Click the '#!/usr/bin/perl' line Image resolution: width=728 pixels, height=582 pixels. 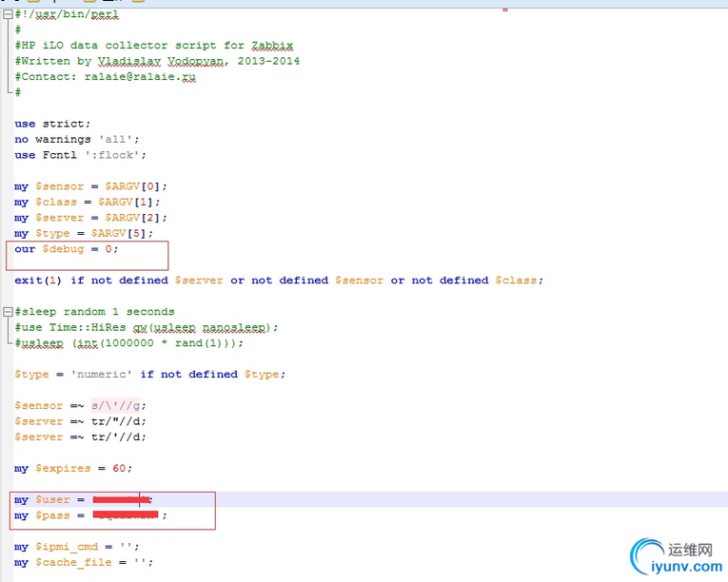(67, 14)
